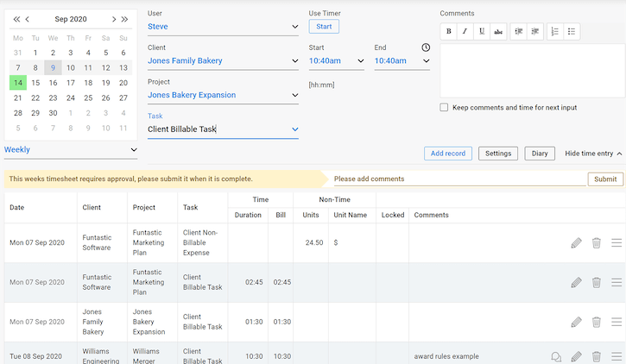Image resolution: width=626 pixels, height=364 pixels.
Task: Open row menu for Jones Bakery Expansion record
Action: click(617, 322)
